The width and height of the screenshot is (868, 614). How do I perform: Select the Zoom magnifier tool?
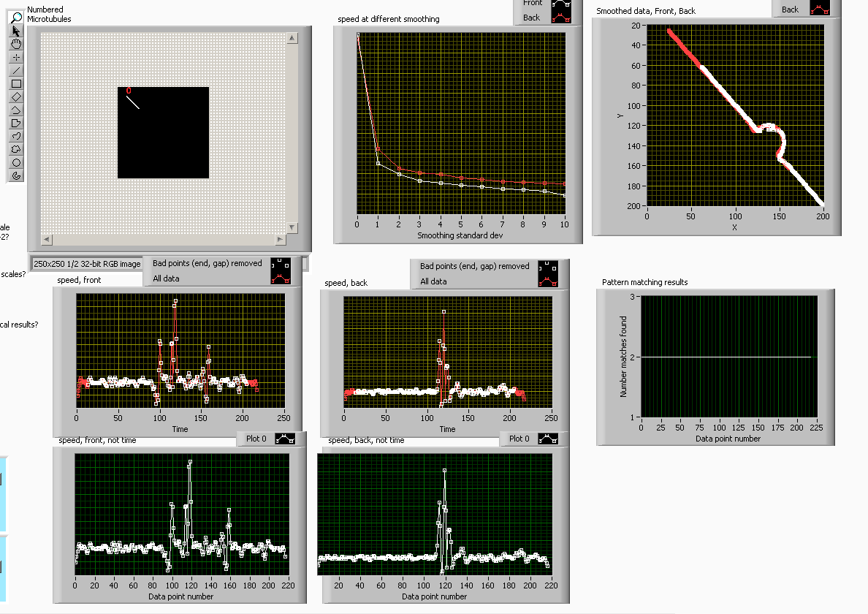pyautogui.click(x=16, y=18)
